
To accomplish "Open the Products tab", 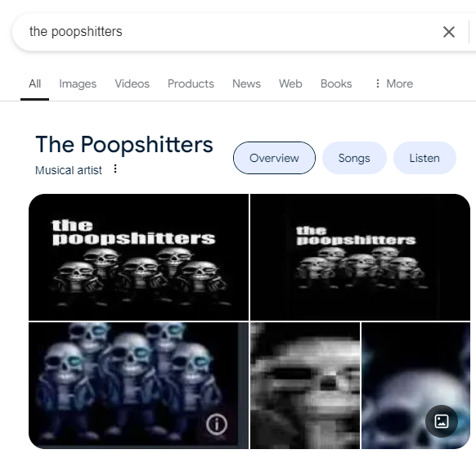I will point(191,83).
